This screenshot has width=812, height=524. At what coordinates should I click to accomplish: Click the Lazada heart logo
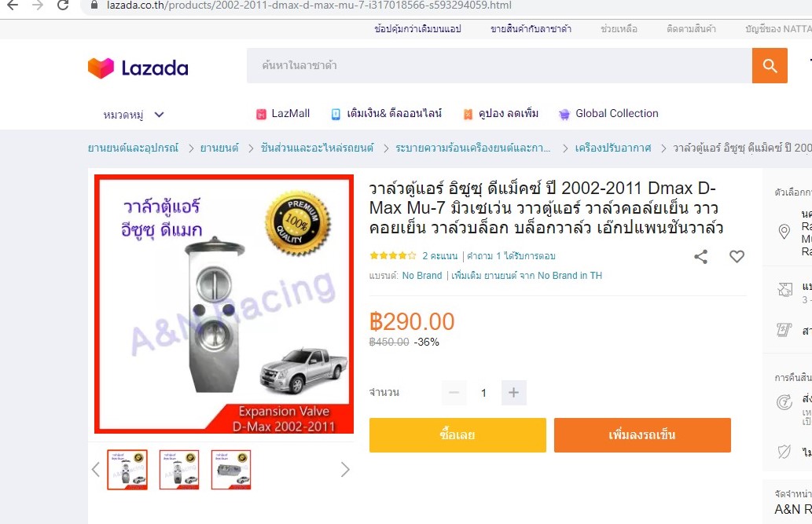[x=101, y=68]
